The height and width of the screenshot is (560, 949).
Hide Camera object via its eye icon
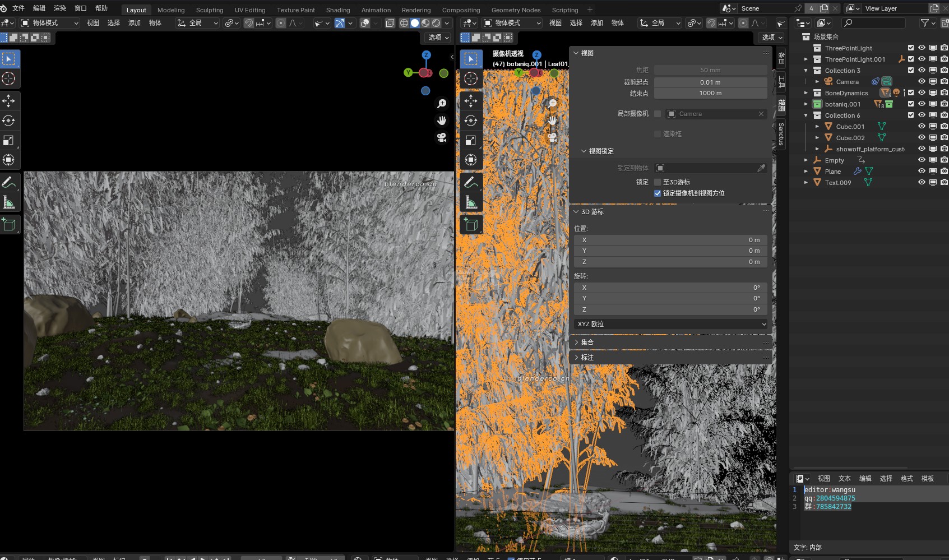tap(922, 81)
